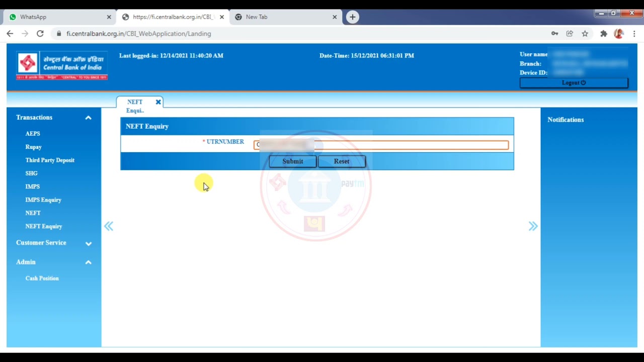The image size is (644, 362).
Task: Open a new browser tab with plus button
Action: 353,17
